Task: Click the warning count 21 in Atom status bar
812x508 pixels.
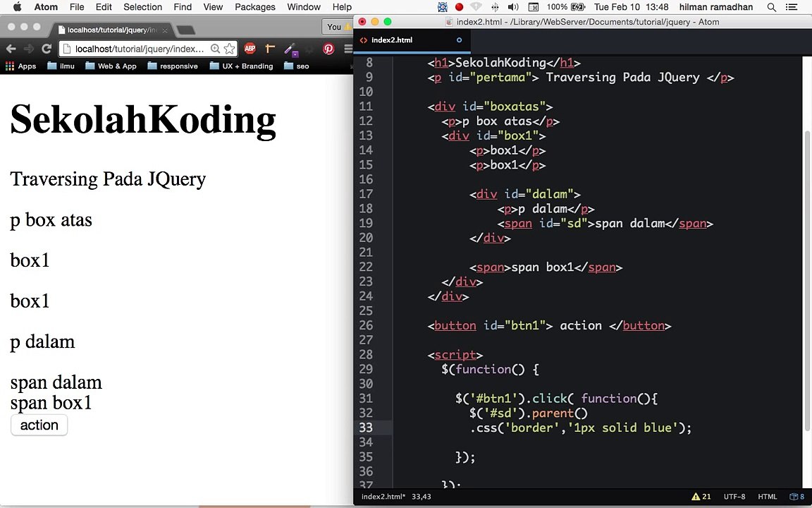Action: (x=701, y=497)
